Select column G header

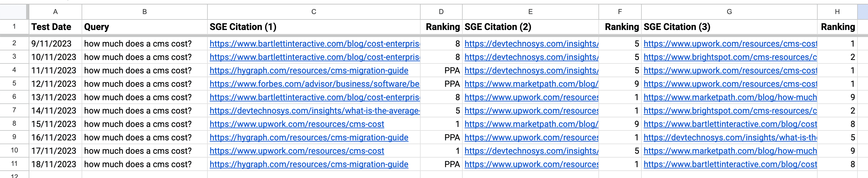tap(729, 12)
